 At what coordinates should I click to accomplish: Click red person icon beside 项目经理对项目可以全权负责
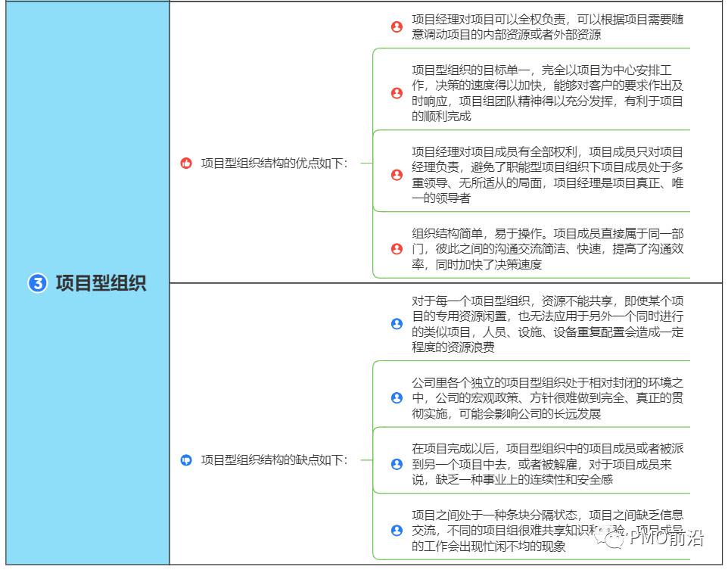[397, 27]
